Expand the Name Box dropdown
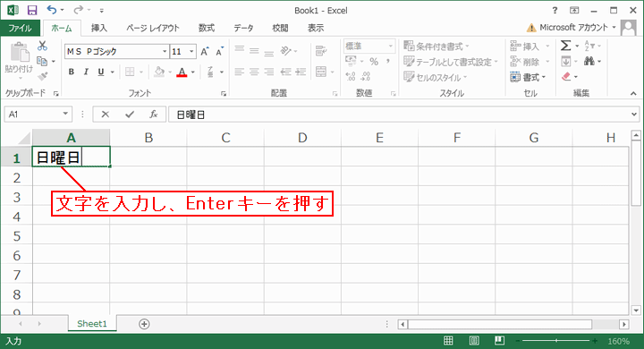This screenshot has width=644, height=349. (x=65, y=114)
